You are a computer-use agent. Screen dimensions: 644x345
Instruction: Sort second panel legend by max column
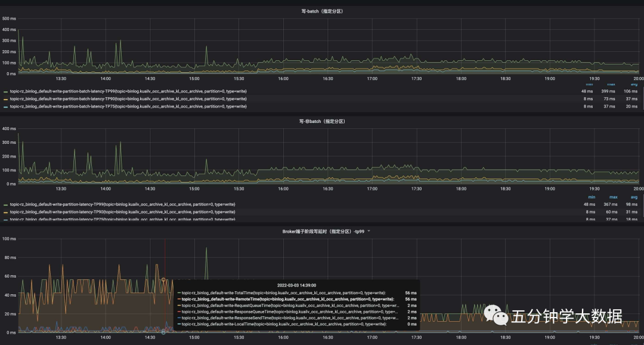pos(613,197)
